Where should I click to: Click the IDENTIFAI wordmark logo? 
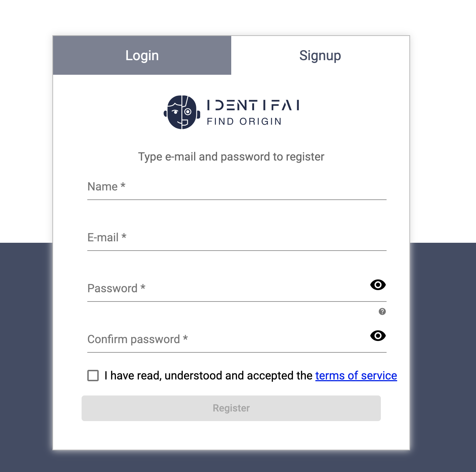(x=253, y=105)
